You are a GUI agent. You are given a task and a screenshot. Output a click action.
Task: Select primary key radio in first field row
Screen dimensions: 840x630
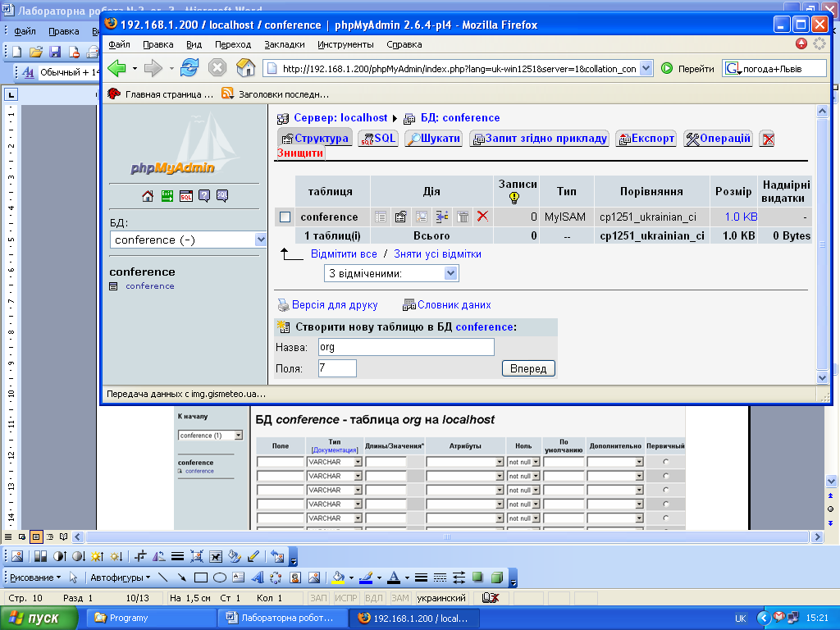665,461
